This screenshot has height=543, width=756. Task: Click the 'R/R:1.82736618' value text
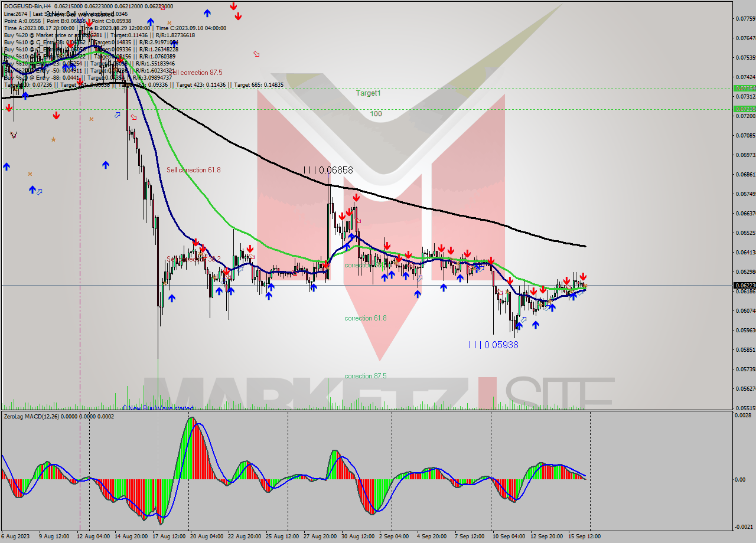[175, 35]
